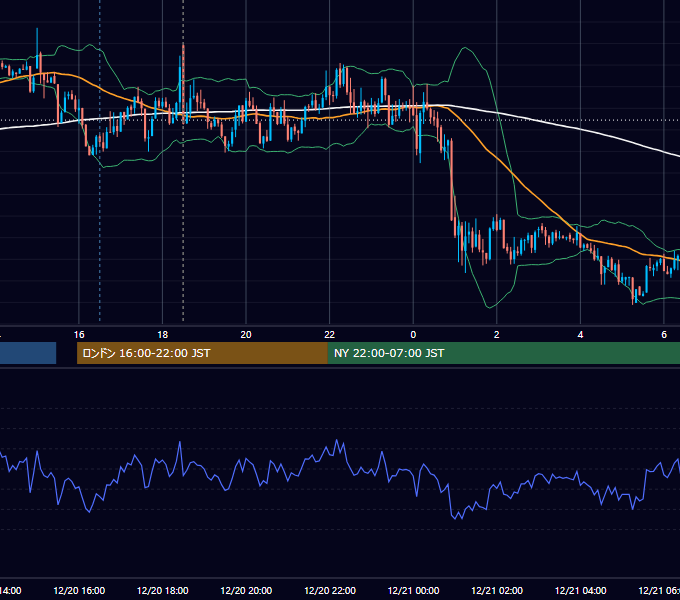Select the blue session bar before ロンドン
680x600 pixels.
(28, 353)
